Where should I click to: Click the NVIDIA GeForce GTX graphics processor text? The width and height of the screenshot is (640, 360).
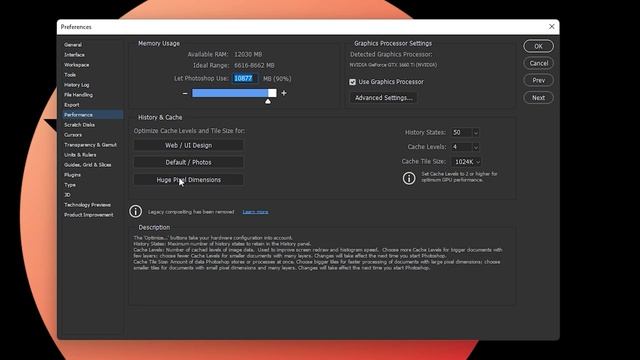(x=393, y=65)
